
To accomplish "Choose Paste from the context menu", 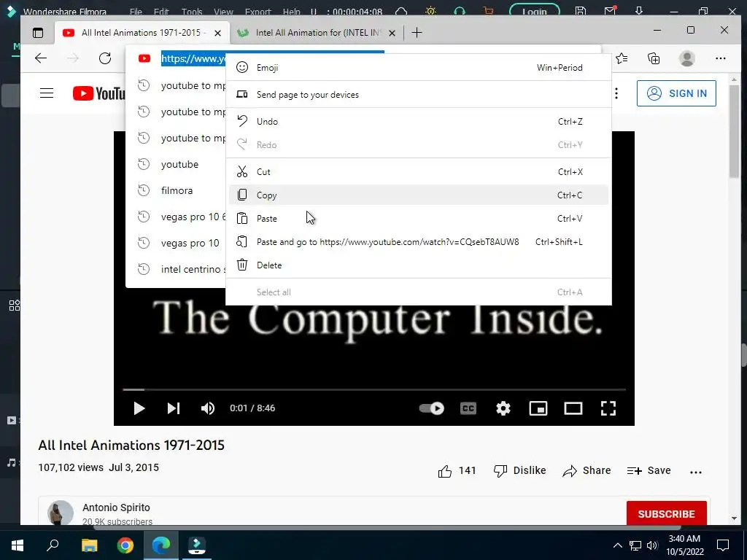I will [418, 219].
